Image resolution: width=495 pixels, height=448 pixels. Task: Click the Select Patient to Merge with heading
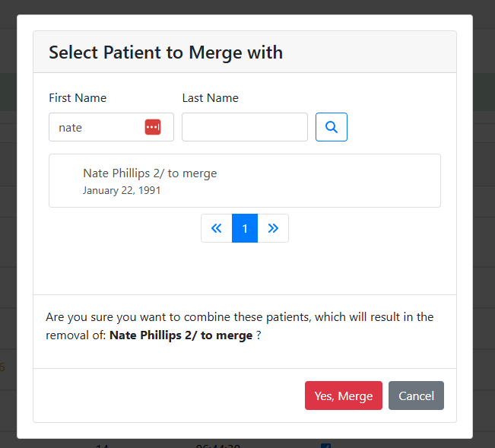(166, 52)
